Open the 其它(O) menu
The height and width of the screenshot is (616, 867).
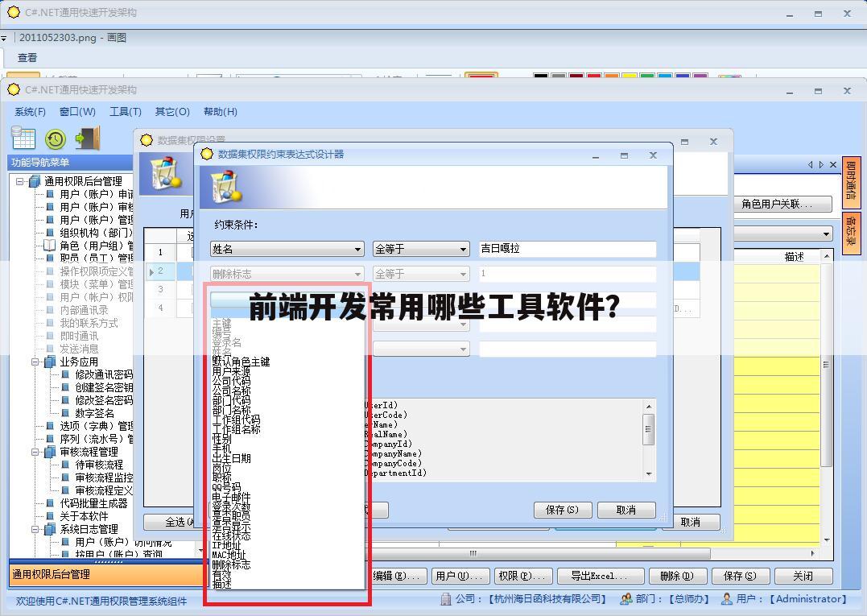click(172, 112)
